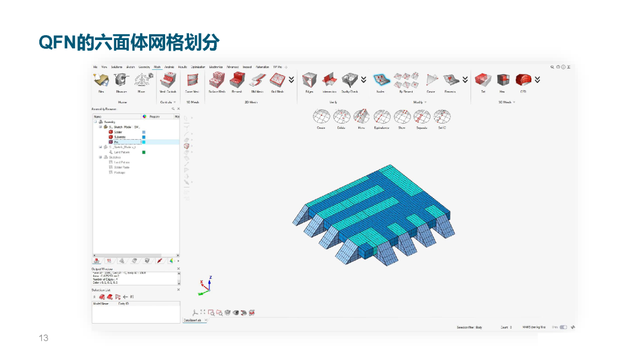This screenshot has height=363, width=644.
Task: Select the By Element modify tool
Action: click(x=406, y=82)
